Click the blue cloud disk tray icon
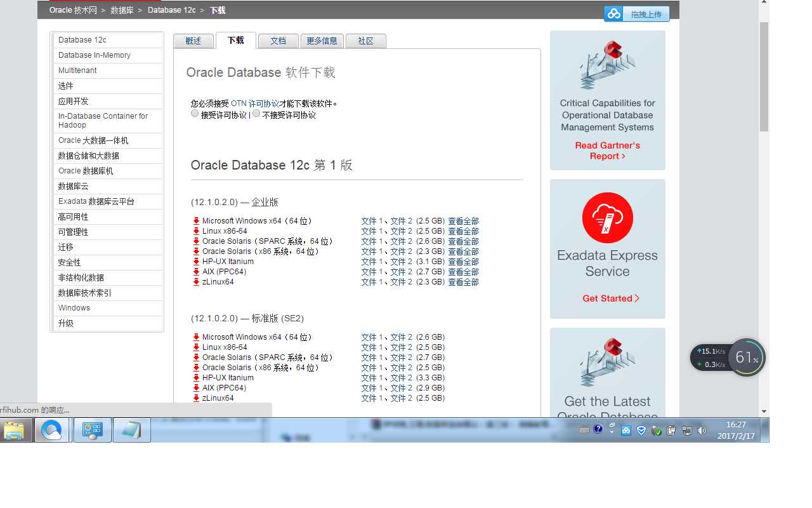Image resolution: width=812 pixels, height=508 pixels. (626, 431)
